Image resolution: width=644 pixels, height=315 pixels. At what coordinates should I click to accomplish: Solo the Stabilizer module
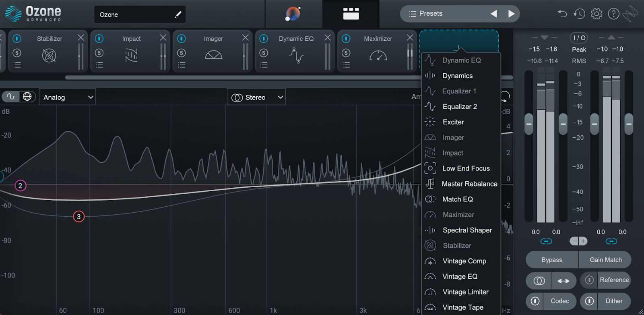pos(17,53)
